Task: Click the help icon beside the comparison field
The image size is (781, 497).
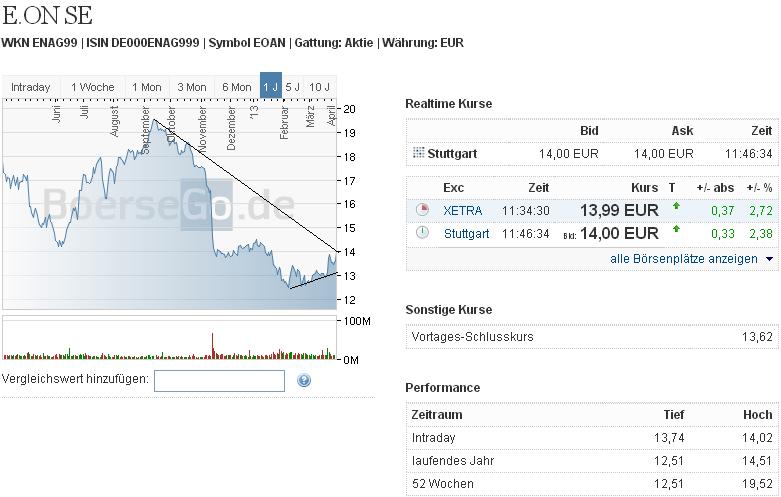Action: (304, 380)
